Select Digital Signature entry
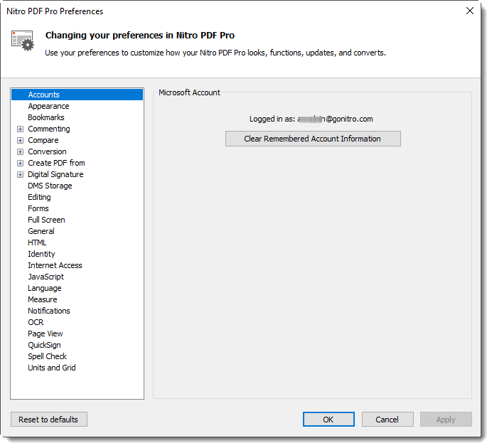Viewport: 492px width, 448px height. pyautogui.click(x=55, y=175)
